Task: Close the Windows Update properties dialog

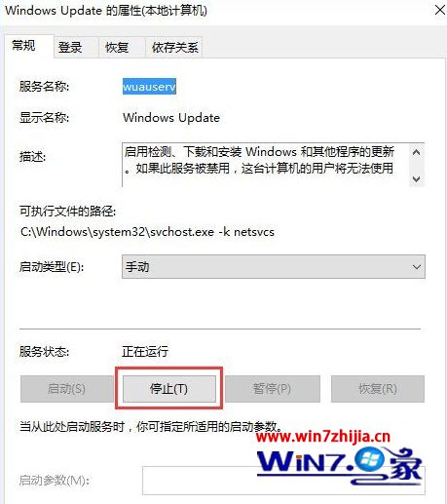Action: (439, 11)
